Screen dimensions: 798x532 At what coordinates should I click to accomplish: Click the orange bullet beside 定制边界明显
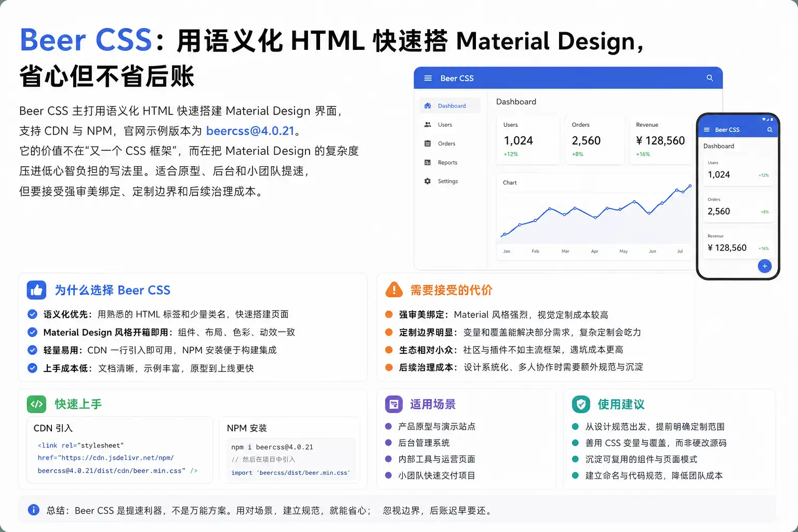389,332
